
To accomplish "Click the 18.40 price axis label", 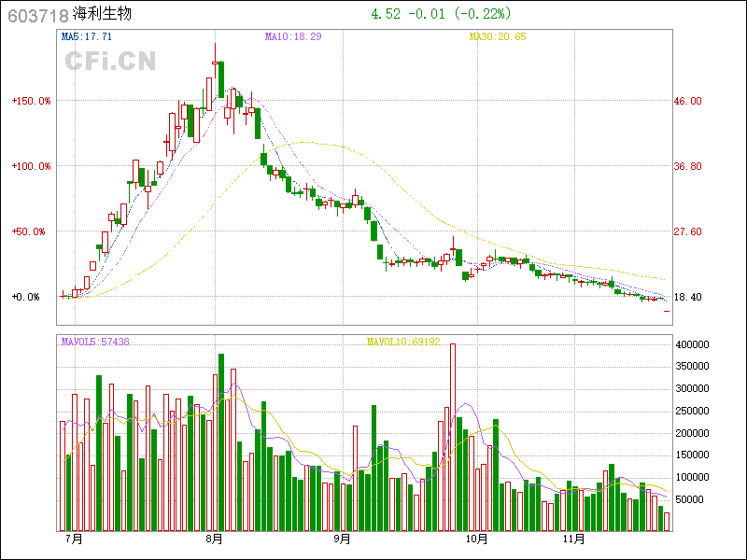I will [688, 297].
